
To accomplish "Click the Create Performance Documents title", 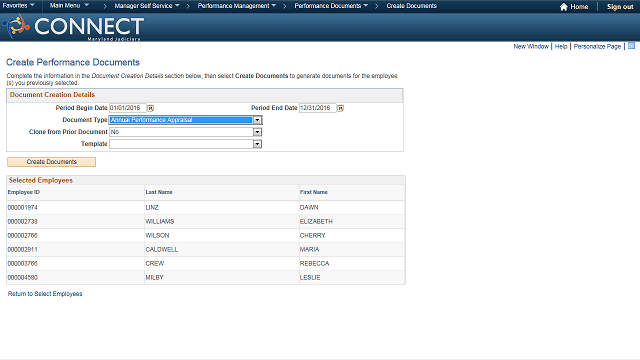I will [73, 62].
